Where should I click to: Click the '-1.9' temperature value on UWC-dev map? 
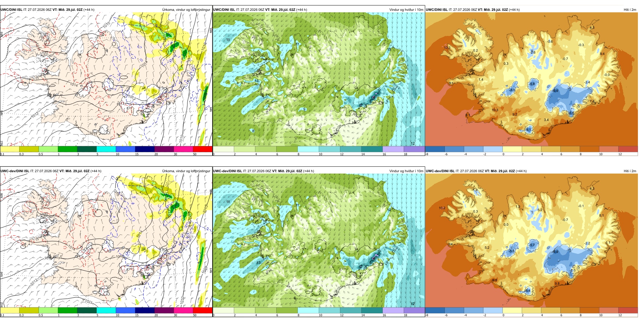pyautogui.click(x=475, y=190)
